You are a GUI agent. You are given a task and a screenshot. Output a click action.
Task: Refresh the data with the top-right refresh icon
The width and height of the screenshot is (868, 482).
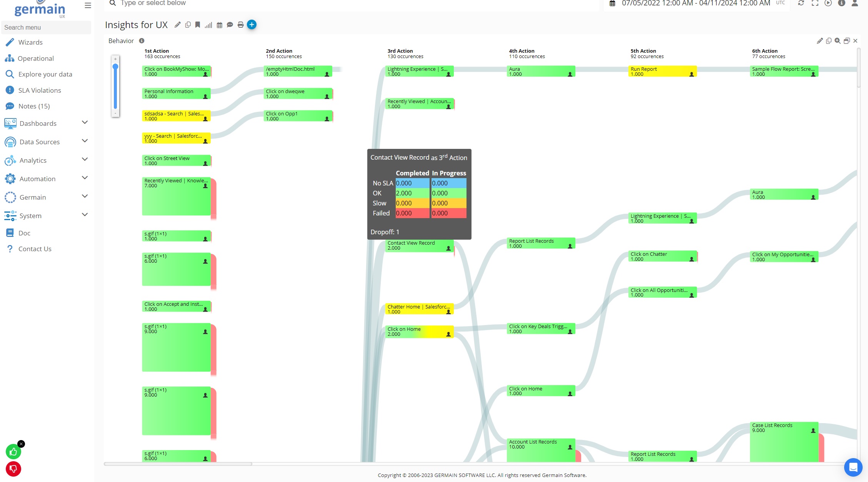pos(801,3)
